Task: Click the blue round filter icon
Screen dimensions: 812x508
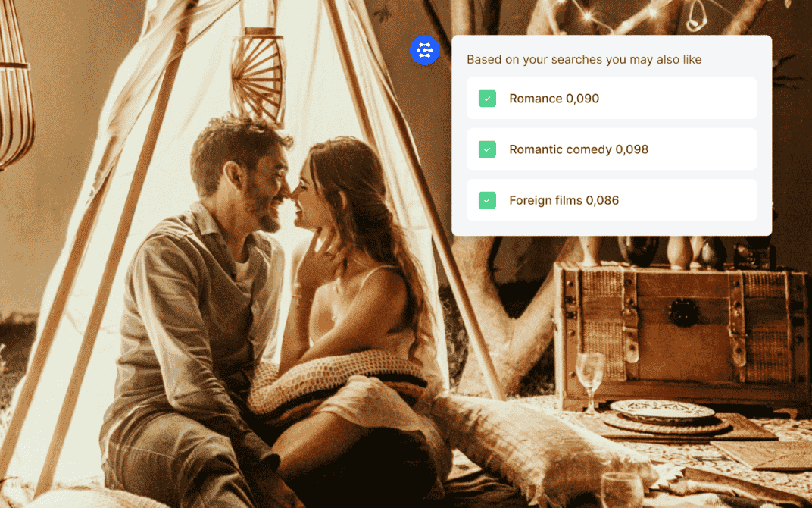Action: point(424,50)
